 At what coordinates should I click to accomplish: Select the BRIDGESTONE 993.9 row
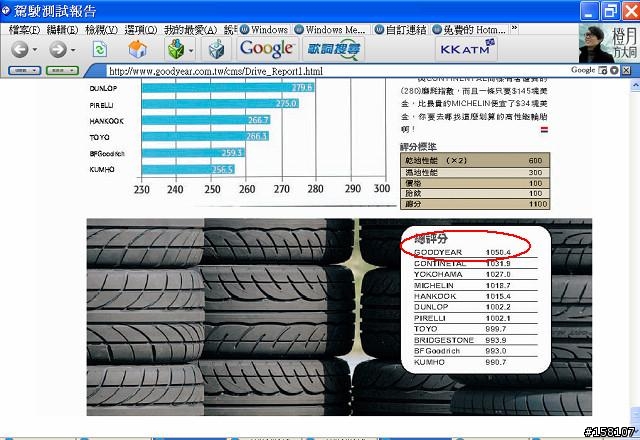click(x=475, y=340)
